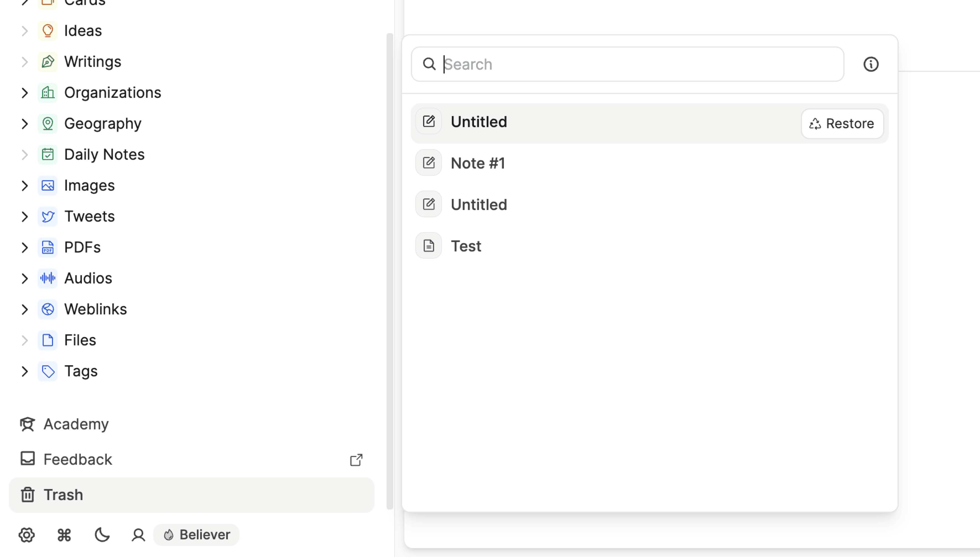Click the Feedback external link icon
Image resolution: width=980 pixels, height=557 pixels.
coord(356,459)
